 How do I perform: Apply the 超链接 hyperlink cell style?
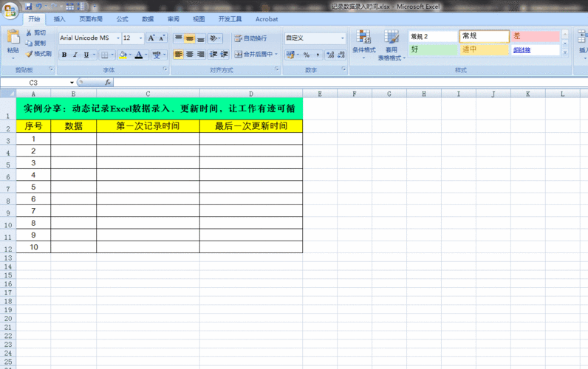pos(536,49)
